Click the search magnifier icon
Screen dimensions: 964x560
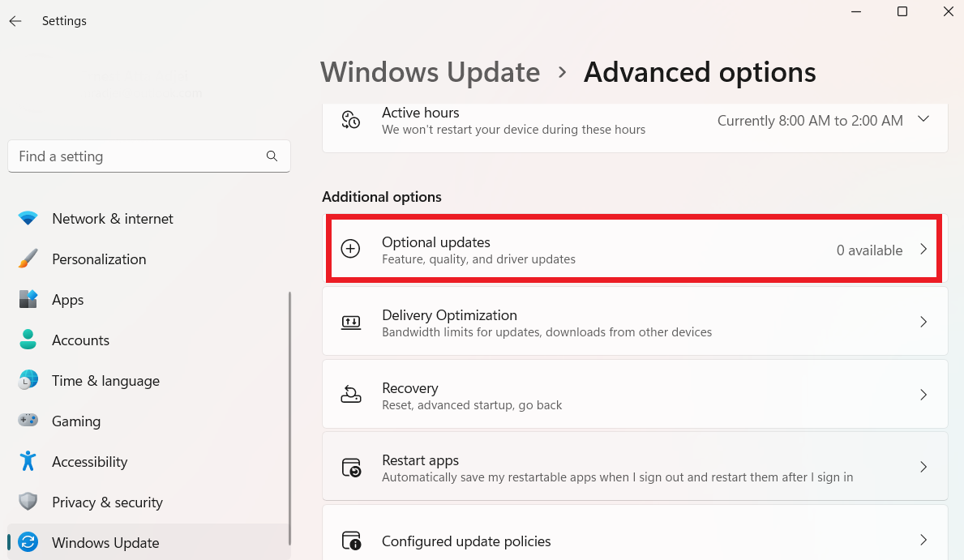pos(272,156)
